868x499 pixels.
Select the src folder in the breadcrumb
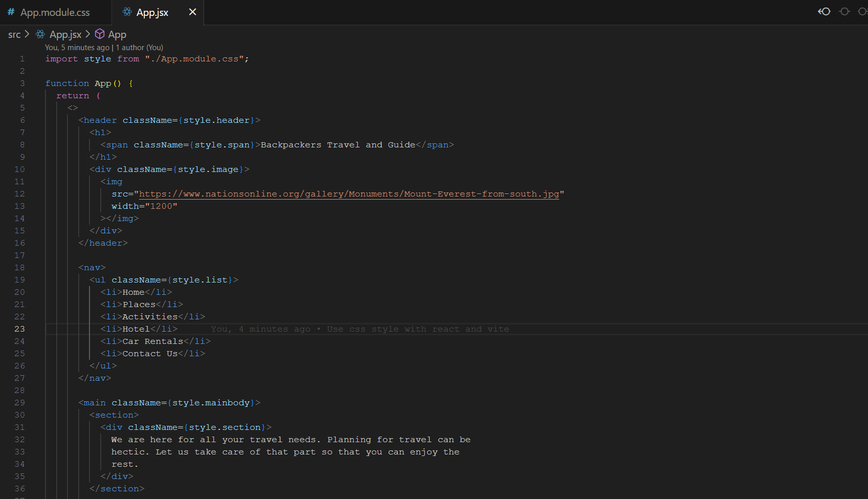14,34
